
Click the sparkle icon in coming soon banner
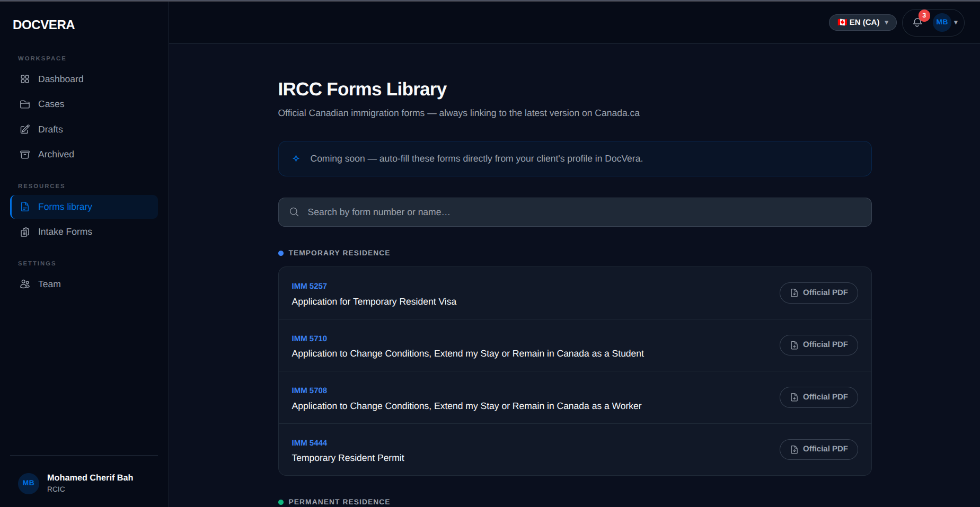[x=296, y=158]
